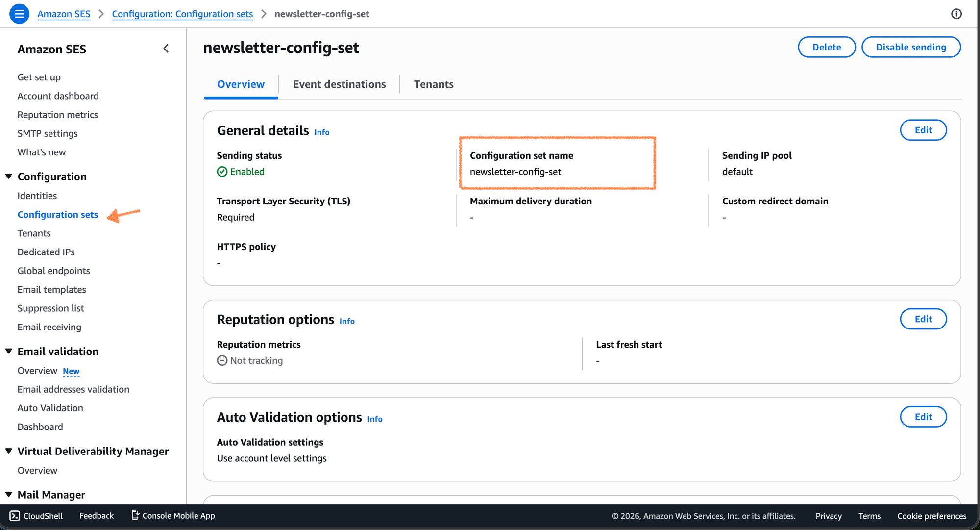
Task: Open Cookie preferences in footer
Action: click(931, 516)
